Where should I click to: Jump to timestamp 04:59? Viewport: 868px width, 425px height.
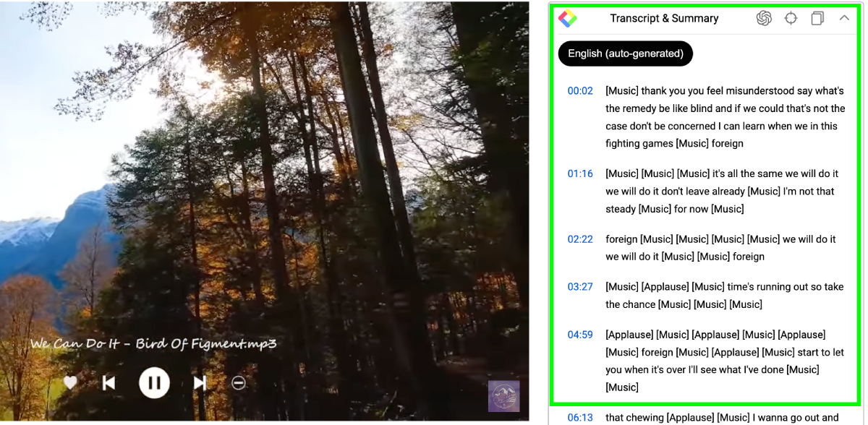pos(580,335)
